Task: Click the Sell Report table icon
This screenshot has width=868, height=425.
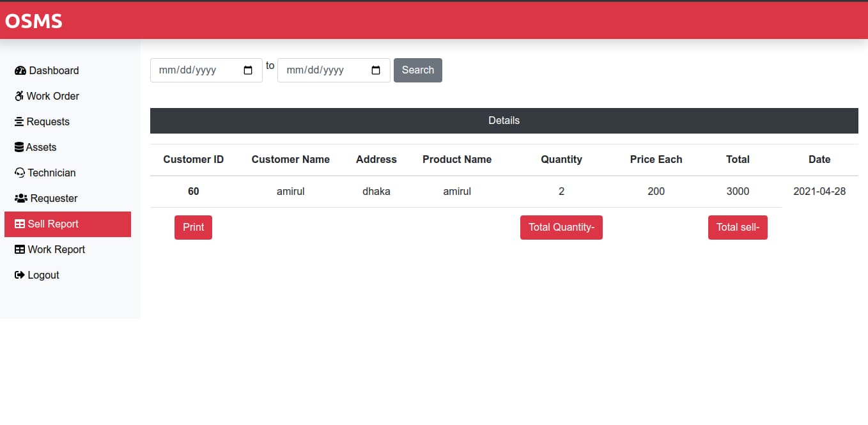Action: pos(19,224)
